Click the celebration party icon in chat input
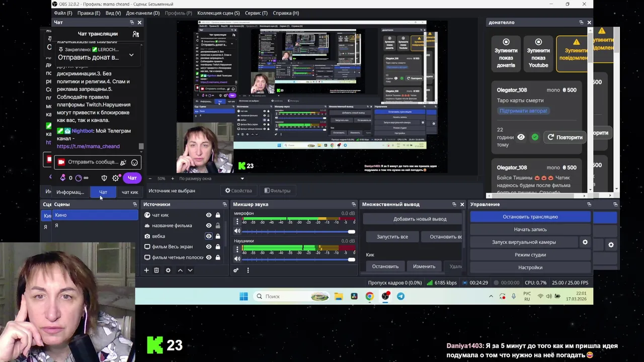This screenshot has width=644, height=362. coord(123,162)
